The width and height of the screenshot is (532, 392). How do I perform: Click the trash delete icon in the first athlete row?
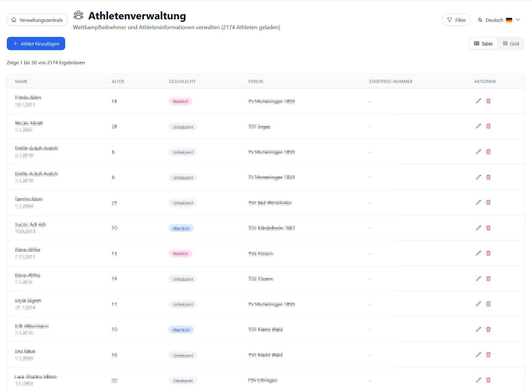pos(488,101)
